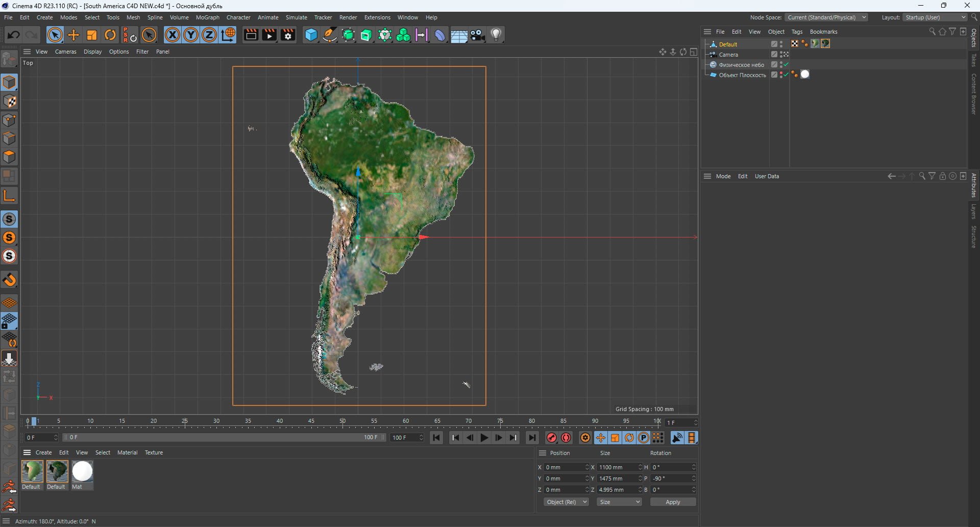Toggle Y axis lock

(x=191, y=35)
